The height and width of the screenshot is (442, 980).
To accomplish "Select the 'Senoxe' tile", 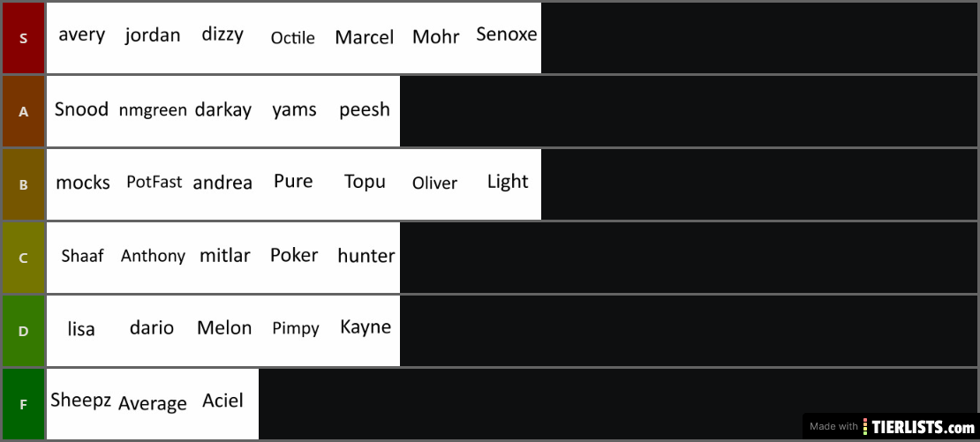I will (x=506, y=38).
